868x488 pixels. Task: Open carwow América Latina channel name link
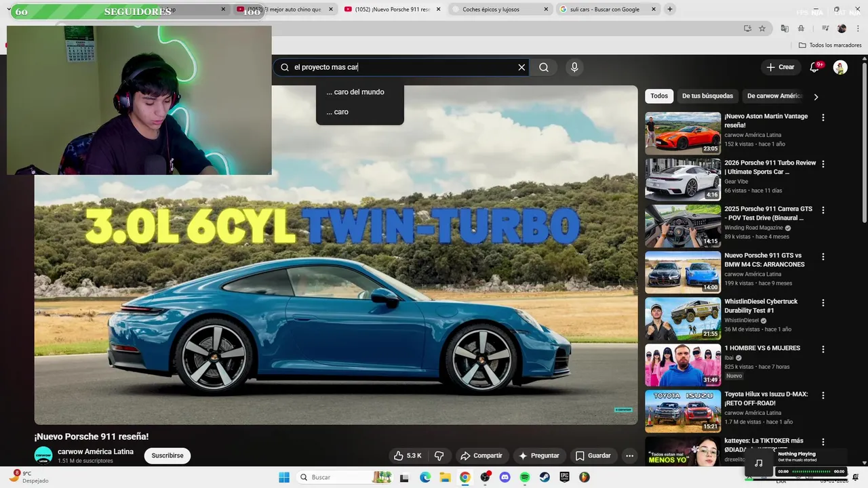pos(96,451)
